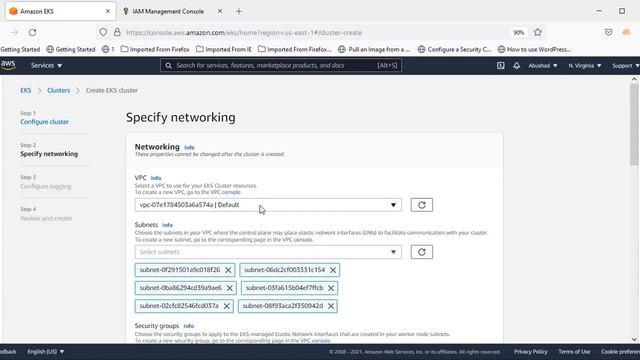Image resolution: width=640 pixels, height=360 pixels.
Task: Click the AWS search services field
Action: click(x=281, y=65)
